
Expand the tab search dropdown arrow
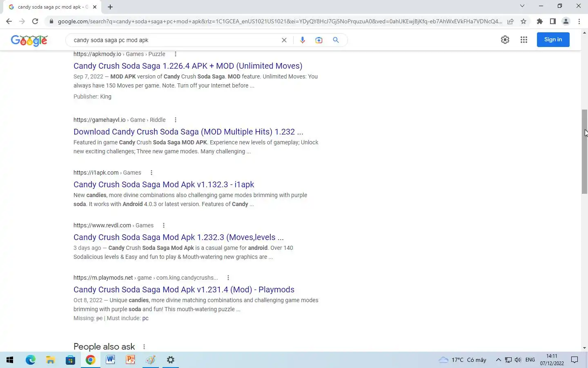point(522,6)
